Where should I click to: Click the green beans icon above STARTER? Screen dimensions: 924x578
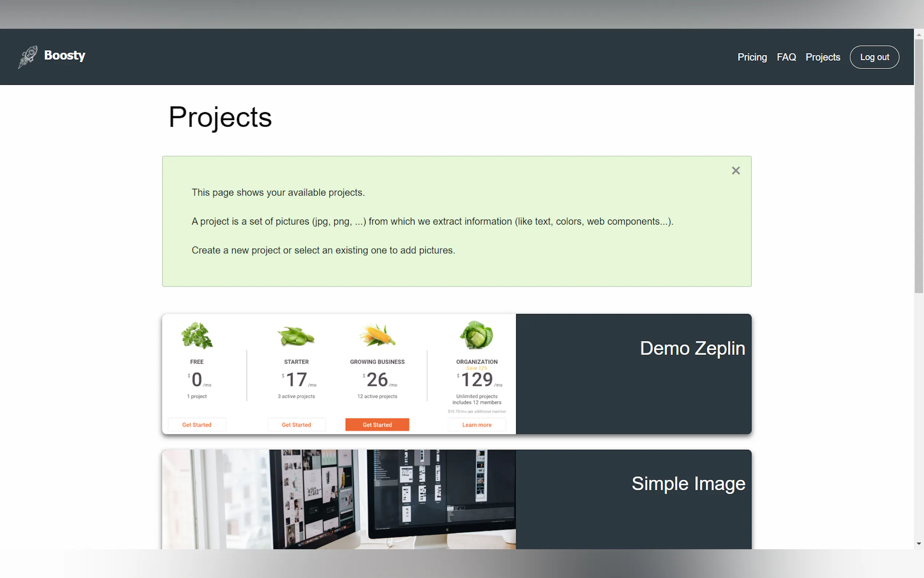(296, 336)
